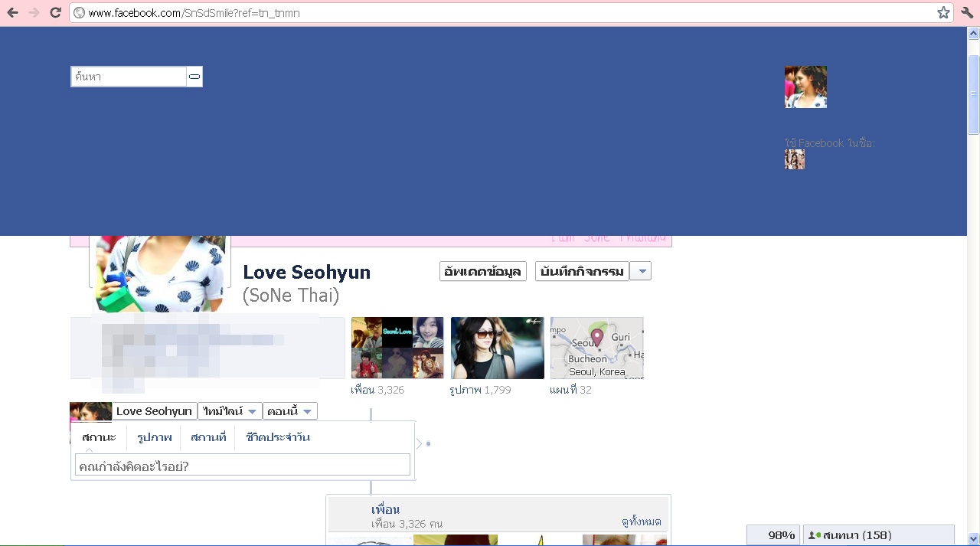This screenshot has width=980, height=546.
Task: Click the 'Love Seohyun' profile name heading
Action: tap(306, 273)
